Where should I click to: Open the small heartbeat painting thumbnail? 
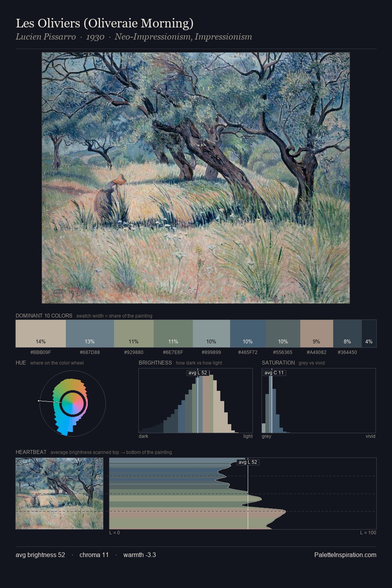(60, 494)
